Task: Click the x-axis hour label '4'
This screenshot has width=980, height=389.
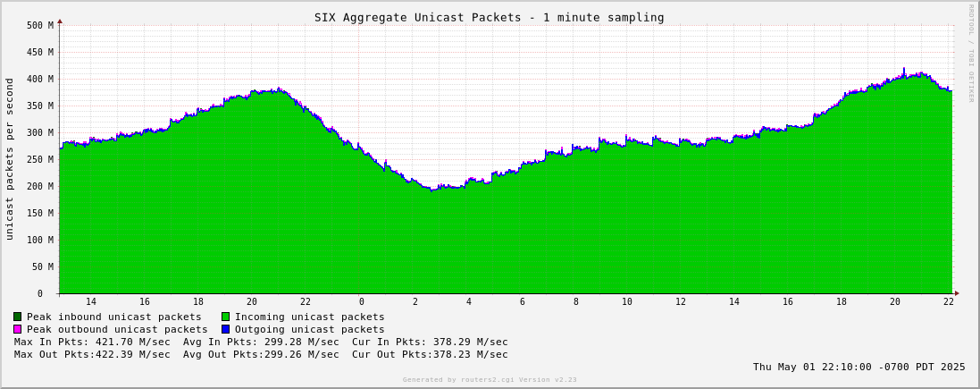Action: tap(469, 301)
